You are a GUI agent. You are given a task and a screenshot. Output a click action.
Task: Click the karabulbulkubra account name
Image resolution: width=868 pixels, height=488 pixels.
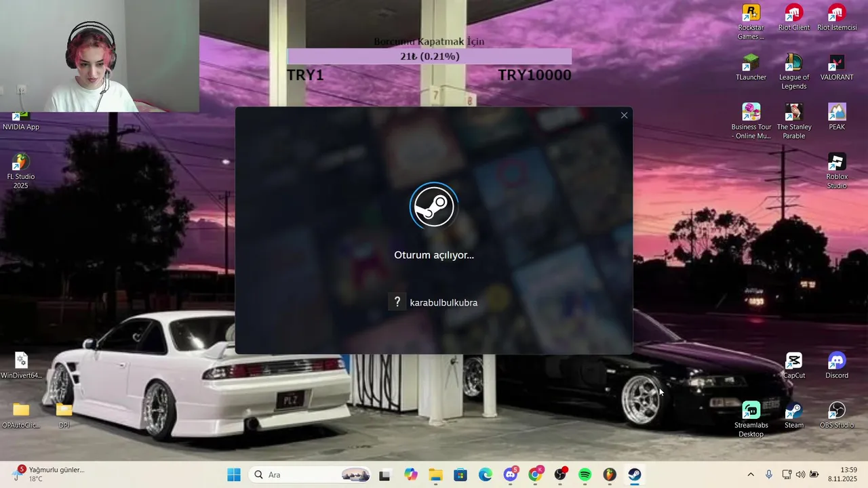pyautogui.click(x=443, y=303)
